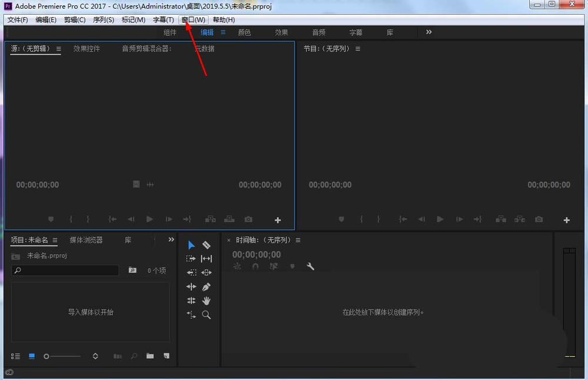Select the Razor tool
Viewport: 588px width, 380px height.
coord(206,245)
